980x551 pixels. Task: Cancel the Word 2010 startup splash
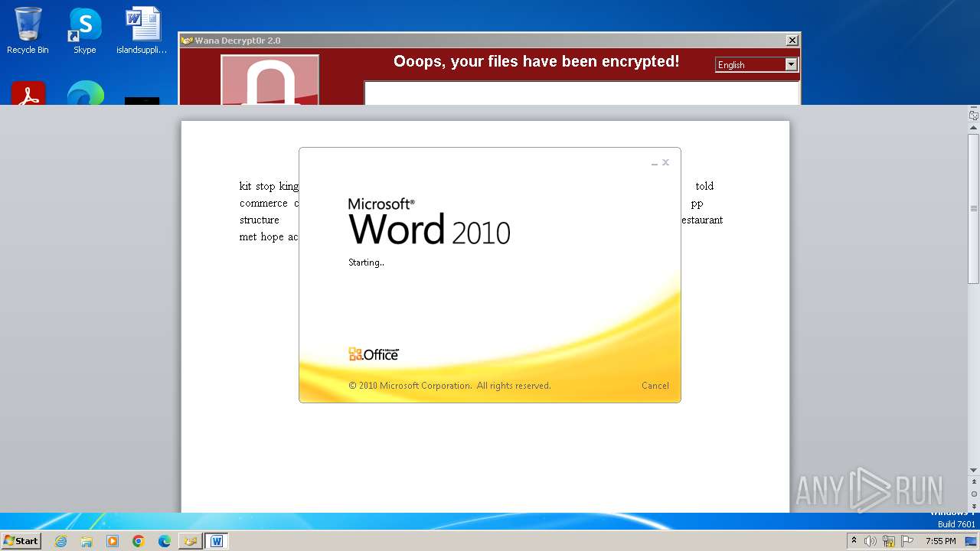coord(655,386)
